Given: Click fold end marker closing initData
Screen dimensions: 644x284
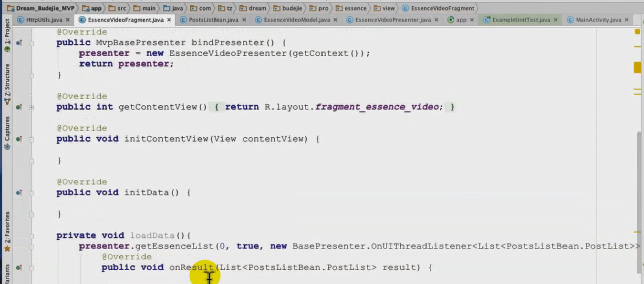Looking at the screenshot, I should [31, 214].
